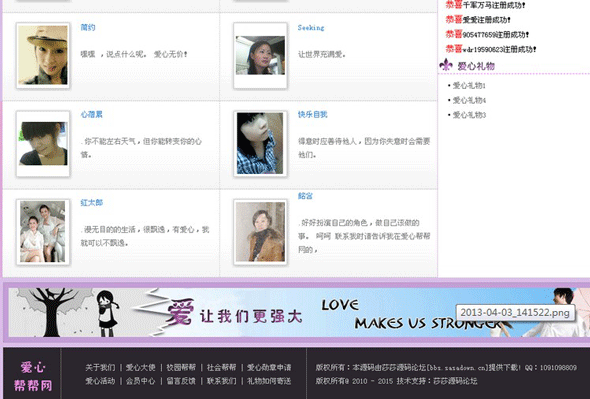This screenshot has width=590, height=399.
Task: Open 爱心勋章申请 footer link
Action: [x=269, y=367]
